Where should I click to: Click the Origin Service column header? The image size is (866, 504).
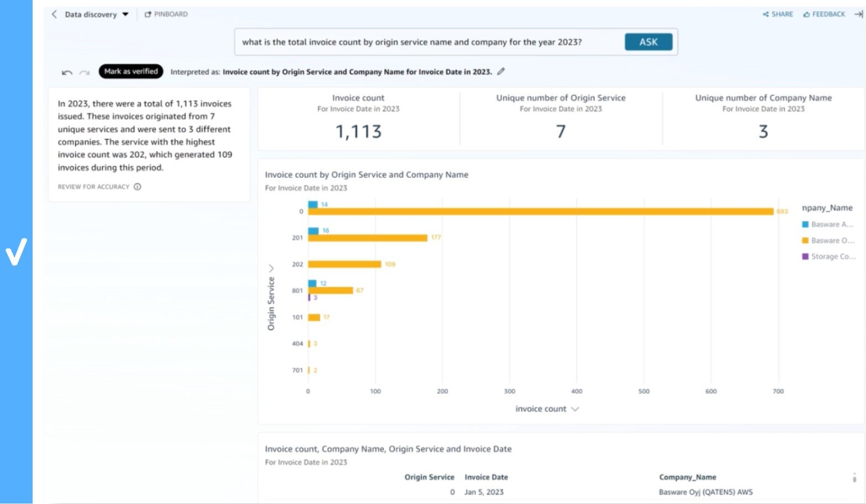(429, 477)
